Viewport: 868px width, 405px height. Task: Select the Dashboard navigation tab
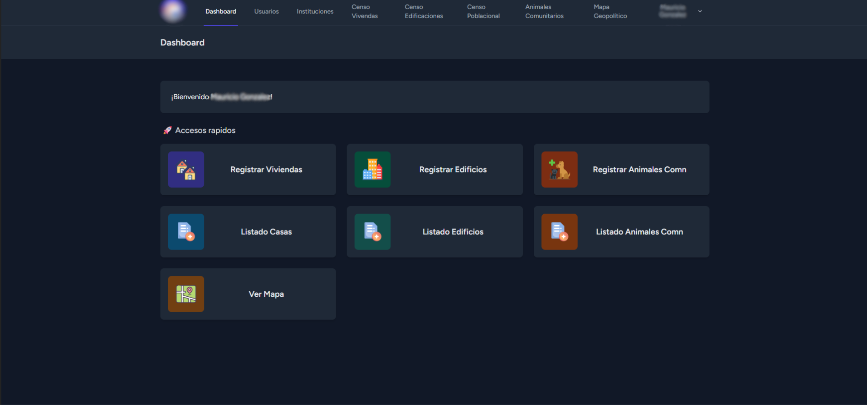click(220, 11)
